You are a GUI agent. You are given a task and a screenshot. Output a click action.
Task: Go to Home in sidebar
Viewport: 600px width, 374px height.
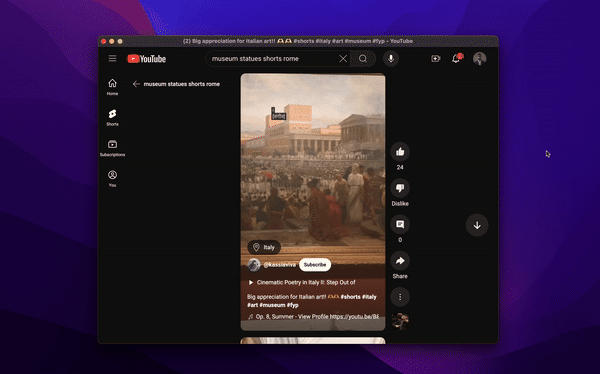point(112,87)
